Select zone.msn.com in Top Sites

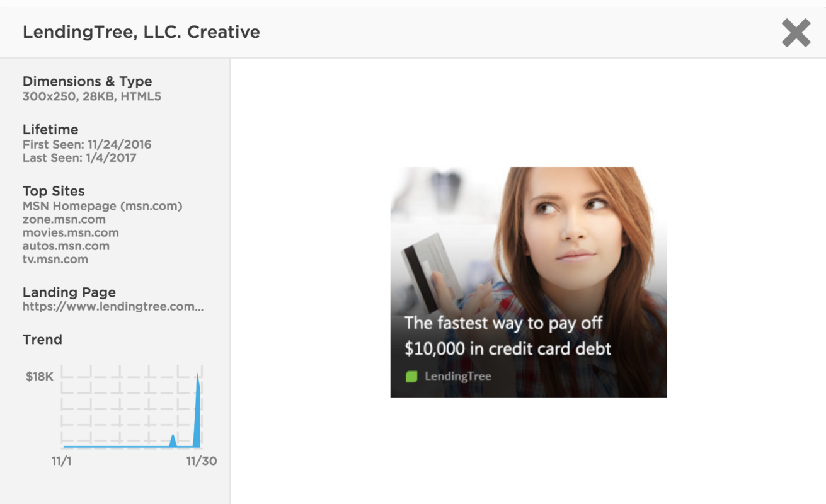[64, 219]
